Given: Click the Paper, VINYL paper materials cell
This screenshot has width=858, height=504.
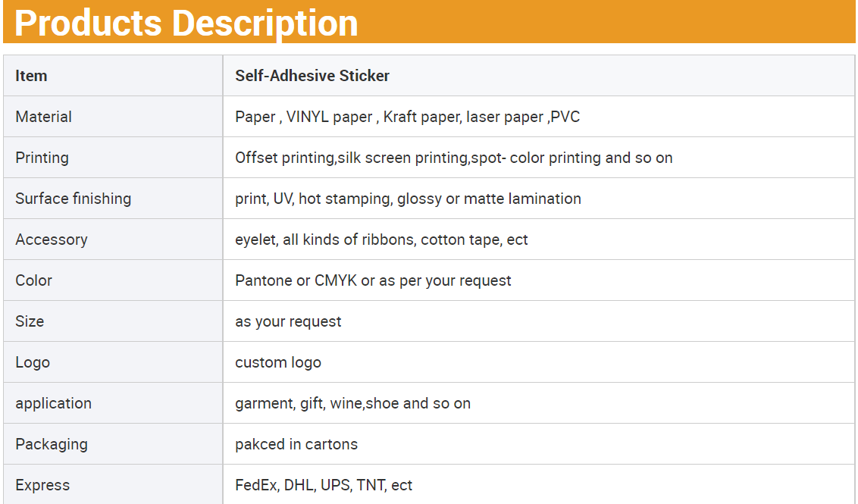Looking at the screenshot, I should click(x=407, y=117).
